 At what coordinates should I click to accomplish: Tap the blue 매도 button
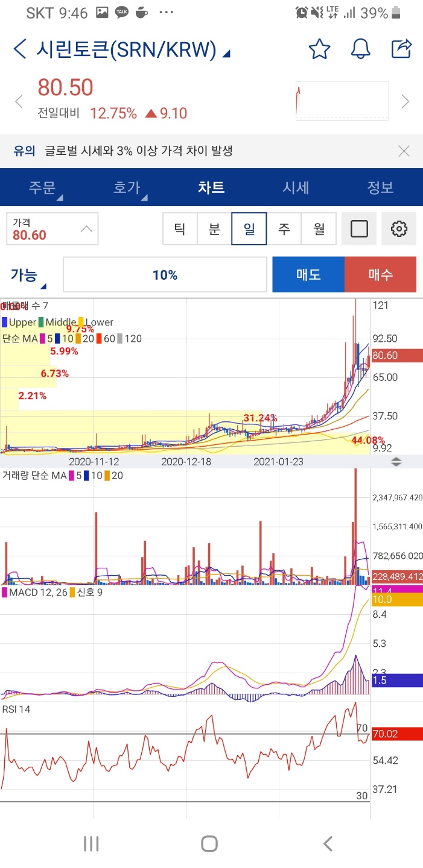(x=308, y=274)
